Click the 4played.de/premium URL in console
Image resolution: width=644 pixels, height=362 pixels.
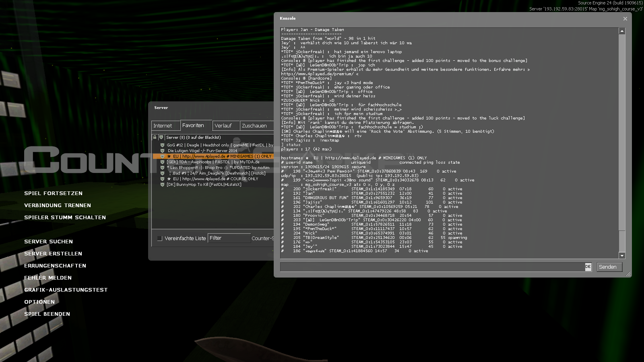(x=318, y=74)
